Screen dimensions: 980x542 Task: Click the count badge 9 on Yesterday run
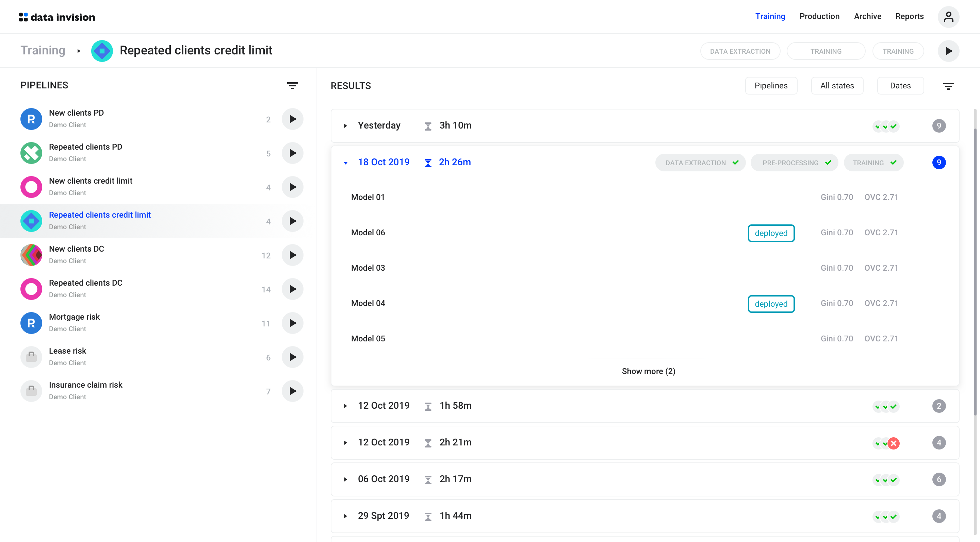(x=938, y=126)
